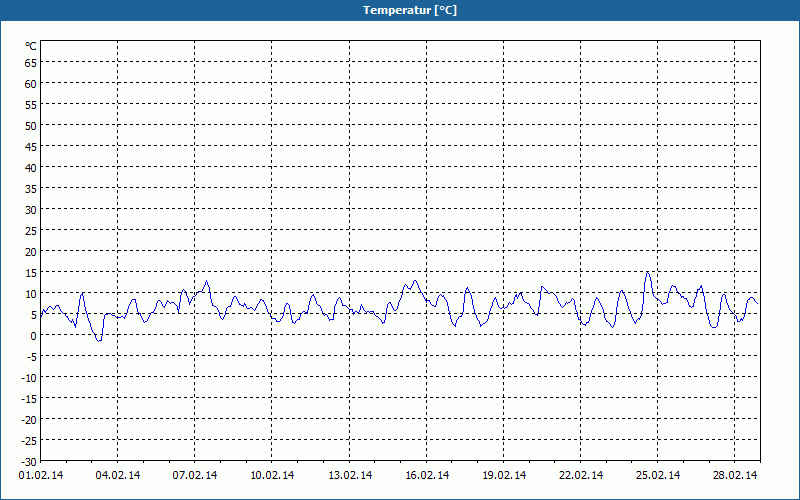
Task: Click the °C unit label on axis
Action: point(31,46)
